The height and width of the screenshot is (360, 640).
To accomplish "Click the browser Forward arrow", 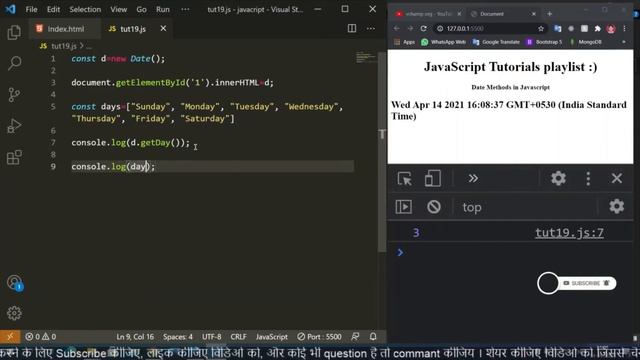I will [410, 29].
